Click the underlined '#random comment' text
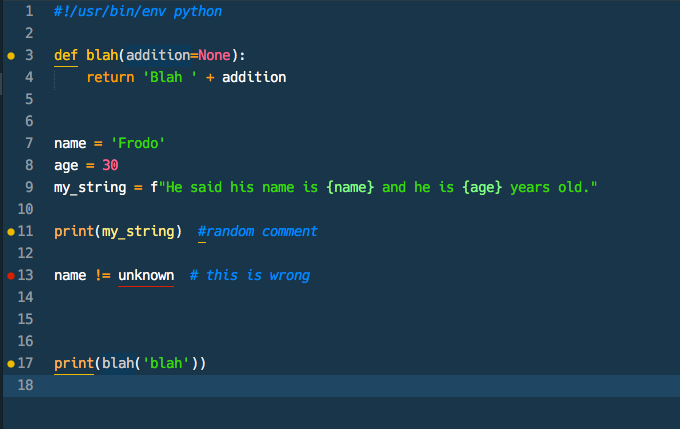Image resolution: width=680 pixels, height=429 pixels. pos(257,231)
